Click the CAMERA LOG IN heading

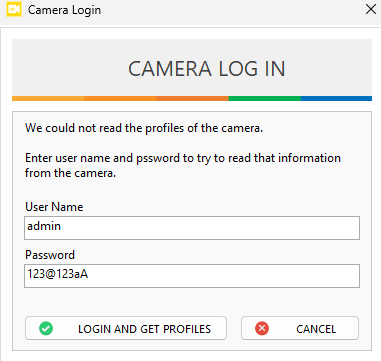(207, 69)
